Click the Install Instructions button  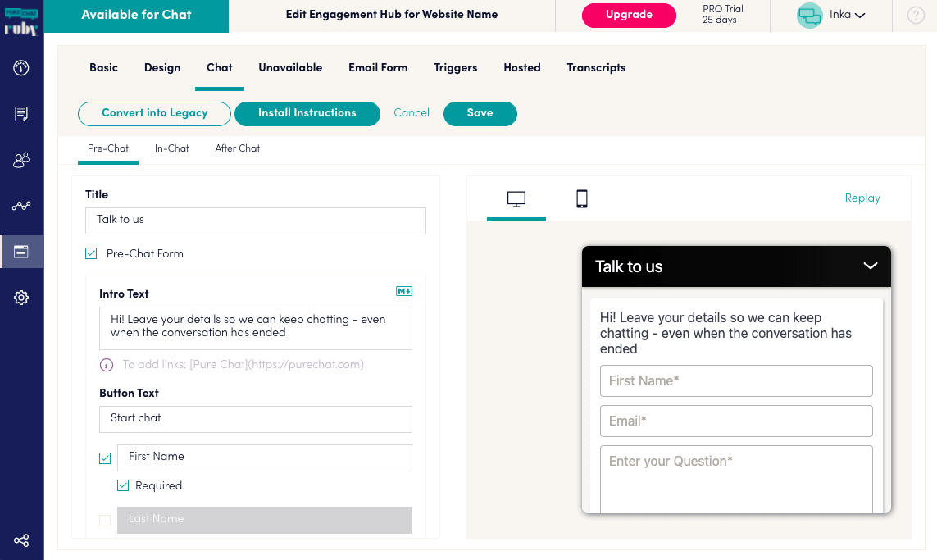[x=307, y=113]
